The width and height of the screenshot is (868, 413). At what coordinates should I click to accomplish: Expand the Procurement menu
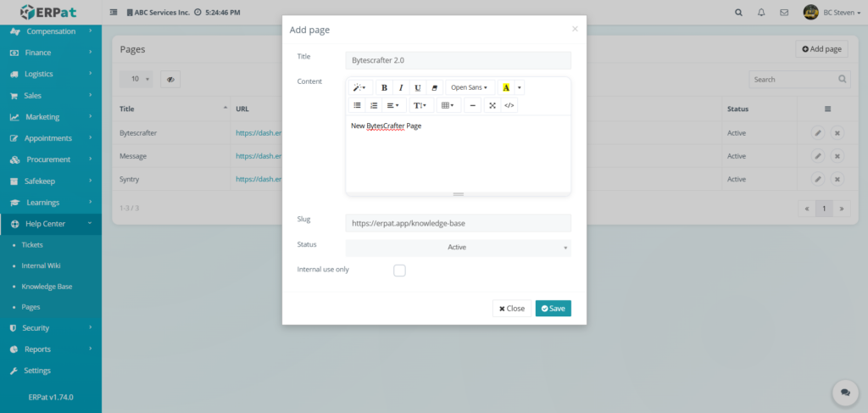coord(51,159)
